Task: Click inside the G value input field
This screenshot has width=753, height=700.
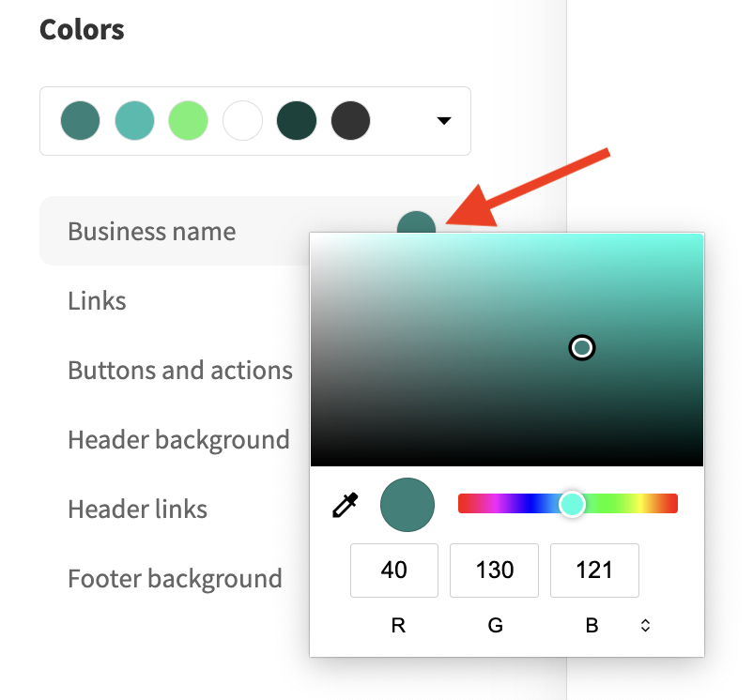Action: [x=494, y=571]
